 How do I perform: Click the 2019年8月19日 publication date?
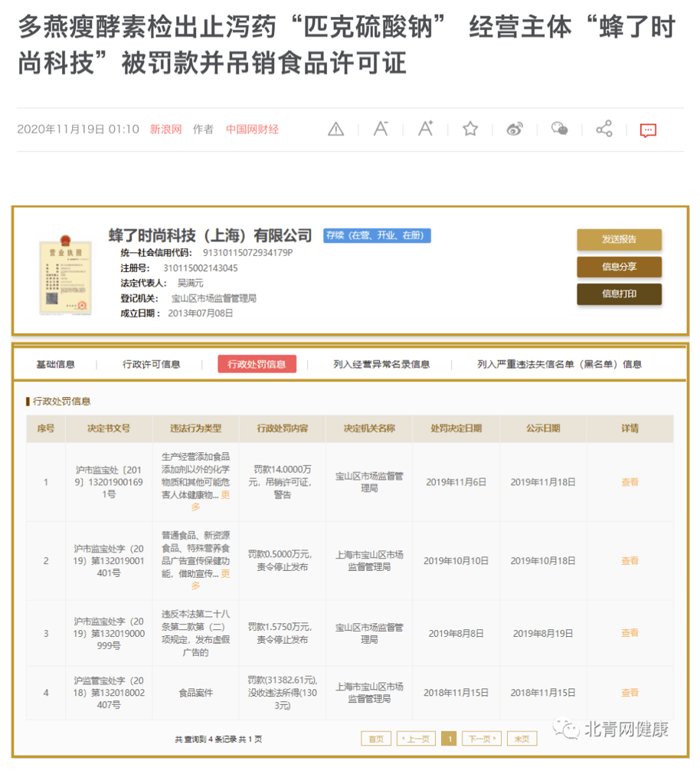[x=543, y=633]
